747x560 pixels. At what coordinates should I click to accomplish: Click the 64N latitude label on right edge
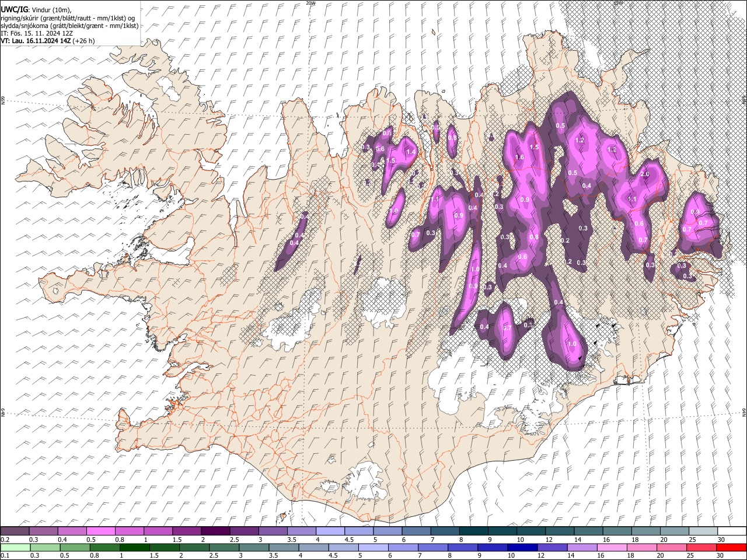point(744,412)
